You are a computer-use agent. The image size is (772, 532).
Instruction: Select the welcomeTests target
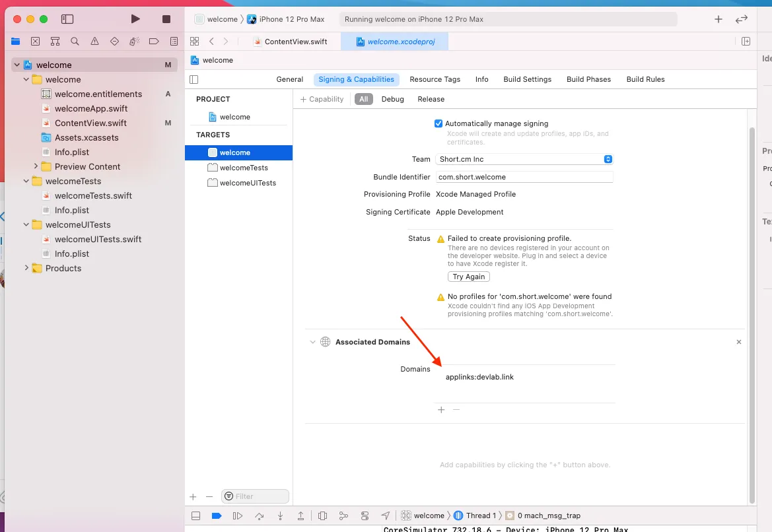(x=238, y=168)
